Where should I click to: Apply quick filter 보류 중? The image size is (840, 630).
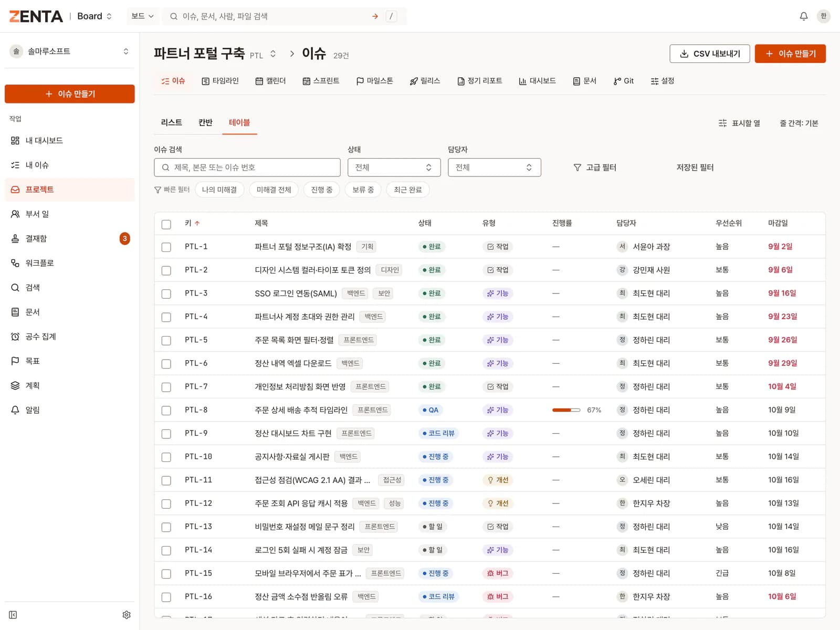click(x=363, y=190)
